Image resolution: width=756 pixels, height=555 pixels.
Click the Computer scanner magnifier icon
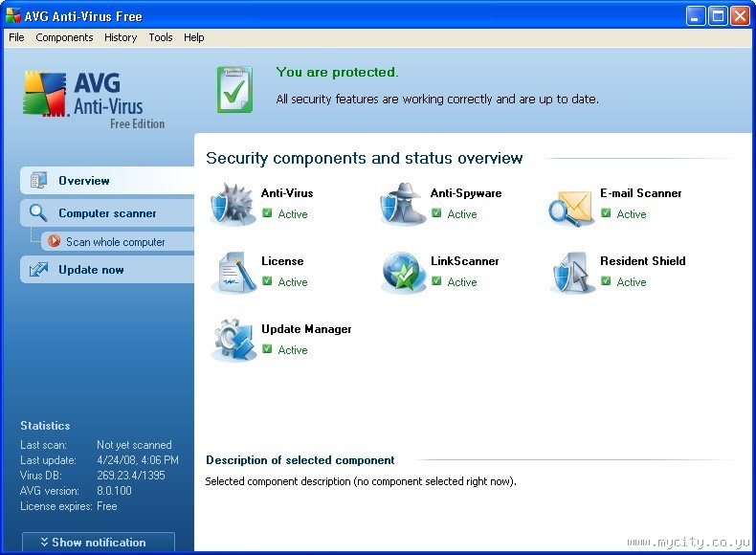point(38,212)
